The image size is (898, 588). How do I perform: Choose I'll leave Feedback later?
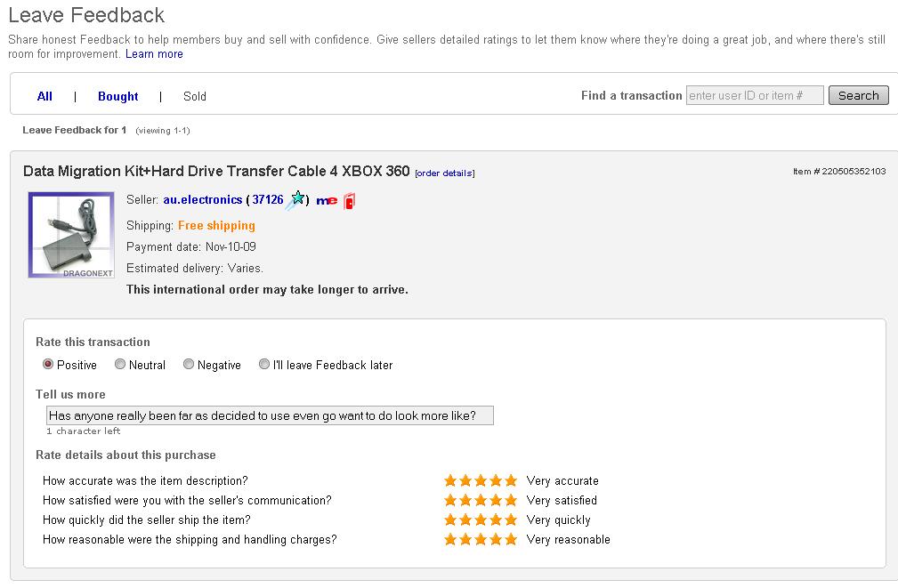point(264,364)
